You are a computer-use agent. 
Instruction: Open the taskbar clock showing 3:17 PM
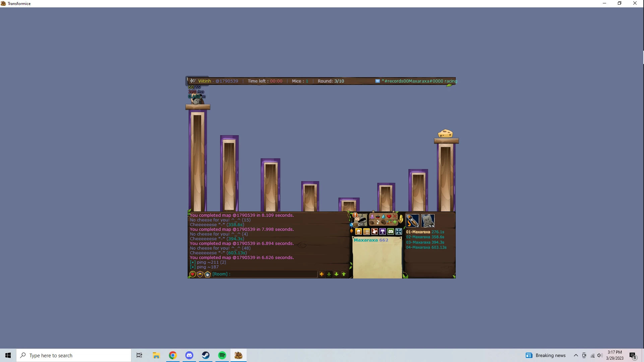tap(615, 355)
